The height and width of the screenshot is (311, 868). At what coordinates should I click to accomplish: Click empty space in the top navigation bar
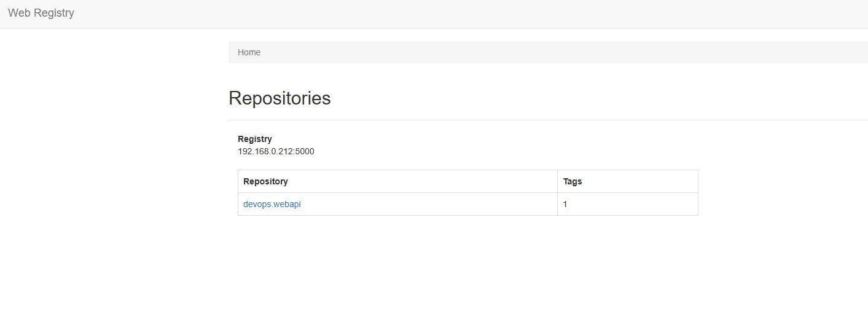430,14
